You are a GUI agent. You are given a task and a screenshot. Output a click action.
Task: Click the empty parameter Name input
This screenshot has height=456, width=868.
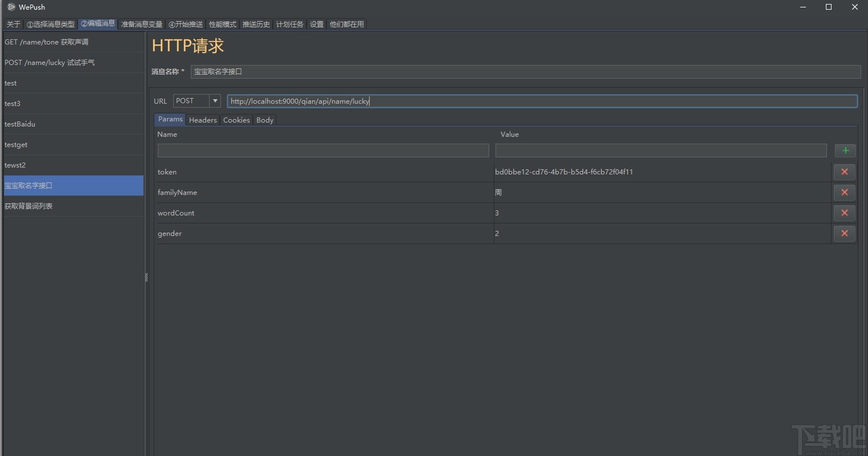click(x=323, y=150)
